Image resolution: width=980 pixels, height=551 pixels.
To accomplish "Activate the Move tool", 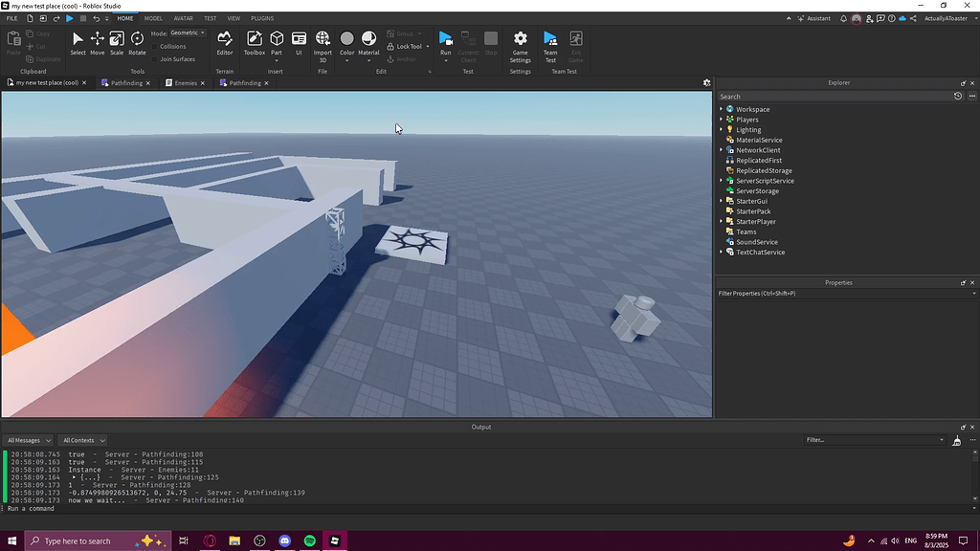I will tap(97, 44).
